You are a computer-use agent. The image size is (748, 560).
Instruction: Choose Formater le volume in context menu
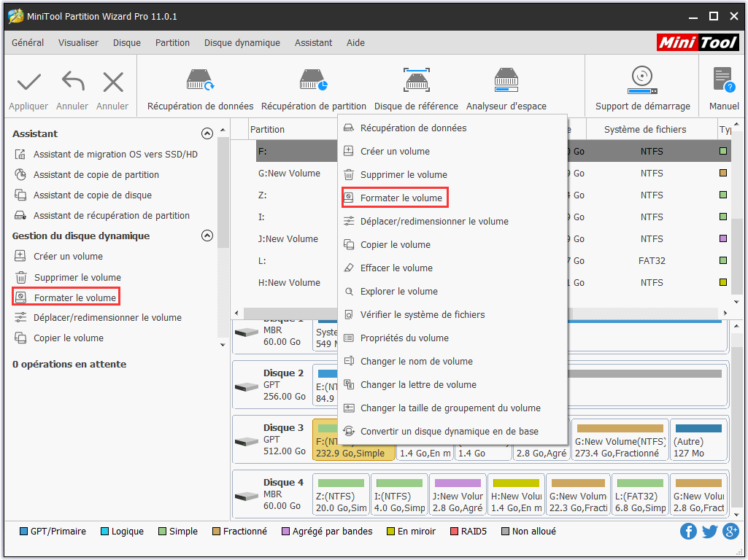click(401, 198)
